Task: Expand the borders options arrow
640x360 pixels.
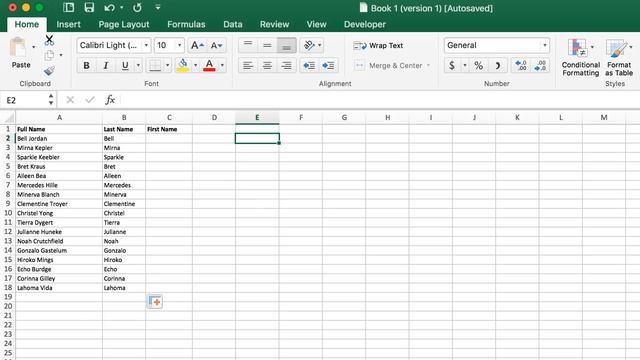Action: click(167, 65)
